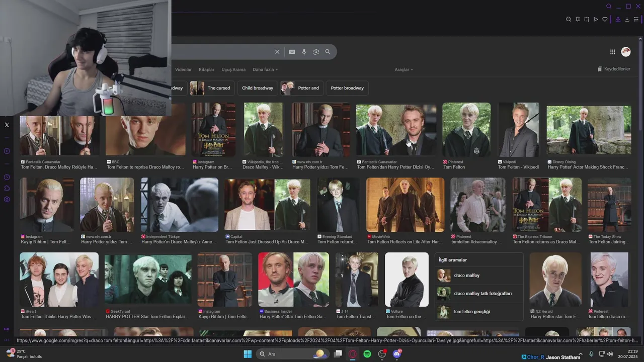The width and height of the screenshot is (644, 362).
Task: Open the Vulture 'Tom Felton on the' image
Action: coord(407,280)
